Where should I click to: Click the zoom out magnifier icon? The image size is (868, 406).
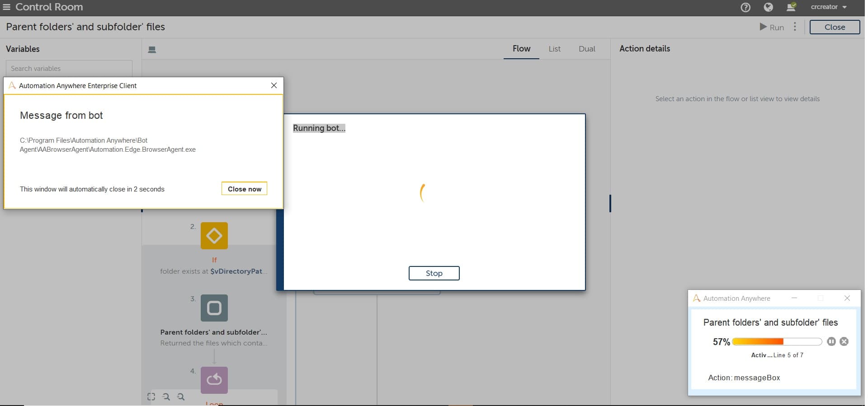[166, 397]
